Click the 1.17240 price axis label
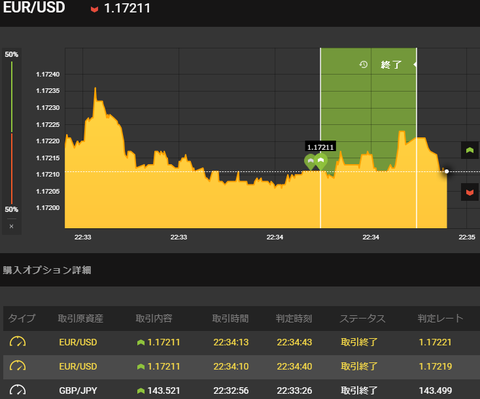The height and width of the screenshot is (399, 480). pos(48,74)
